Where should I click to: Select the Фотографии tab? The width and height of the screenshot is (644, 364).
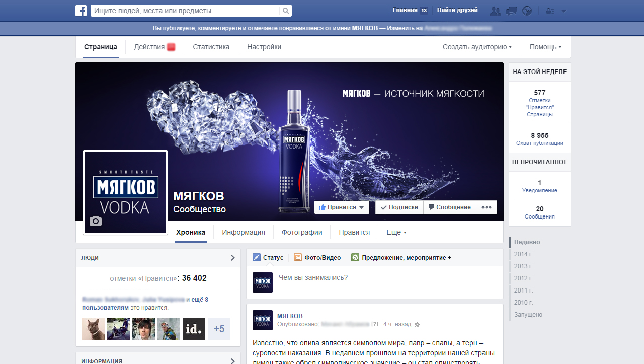[x=302, y=232]
